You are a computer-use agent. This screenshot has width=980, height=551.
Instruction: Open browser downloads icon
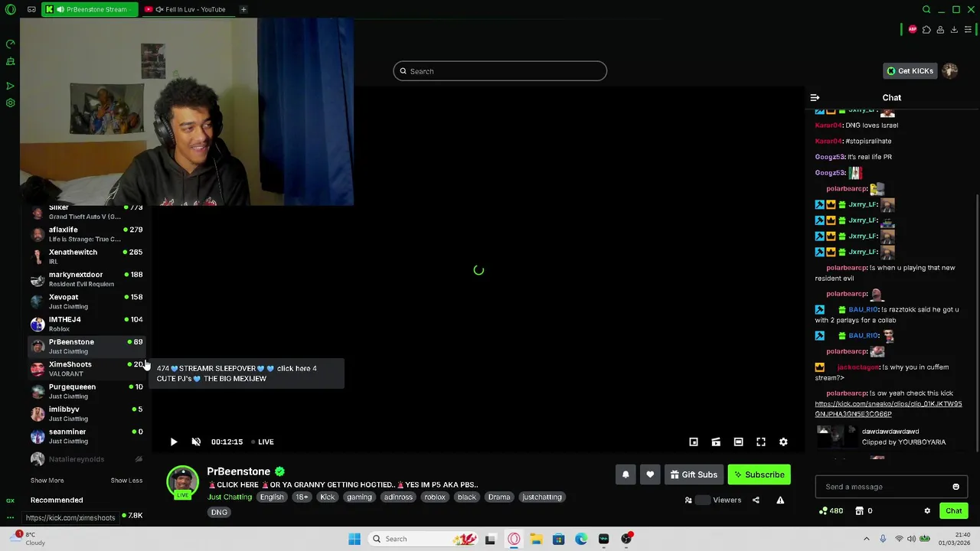(x=954, y=30)
